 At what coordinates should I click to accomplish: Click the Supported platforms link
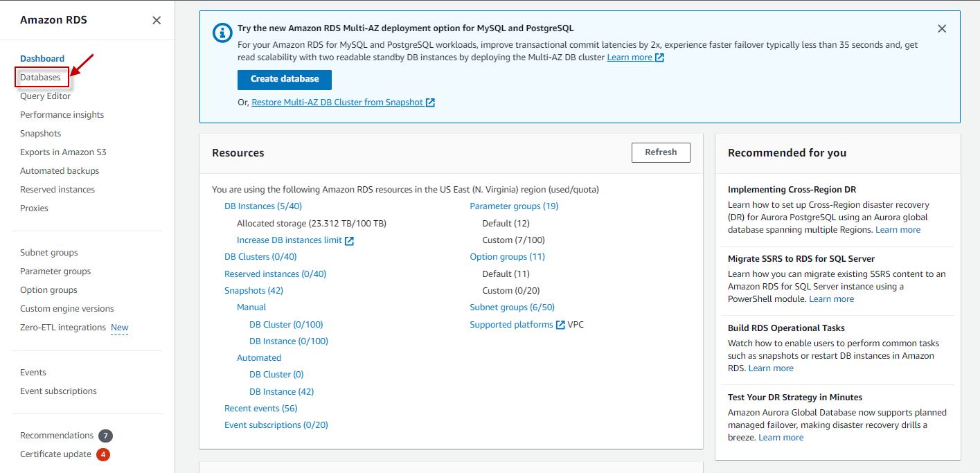click(511, 325)
